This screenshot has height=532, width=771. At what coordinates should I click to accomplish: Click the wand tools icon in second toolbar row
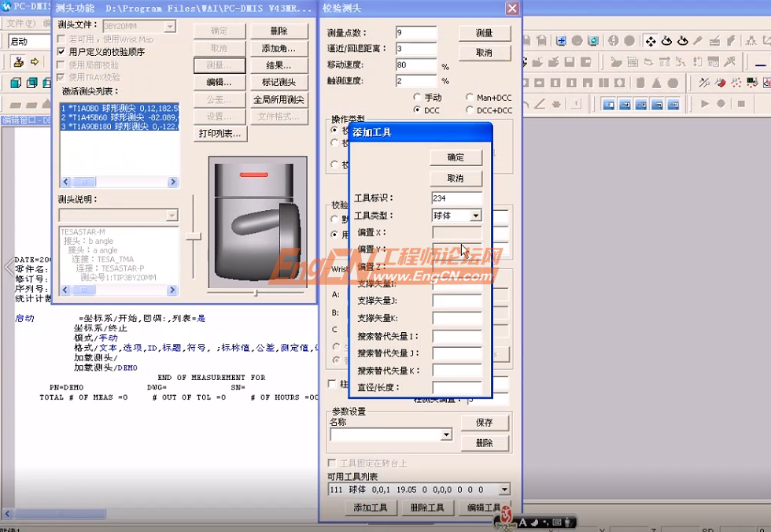pos(730,62)
